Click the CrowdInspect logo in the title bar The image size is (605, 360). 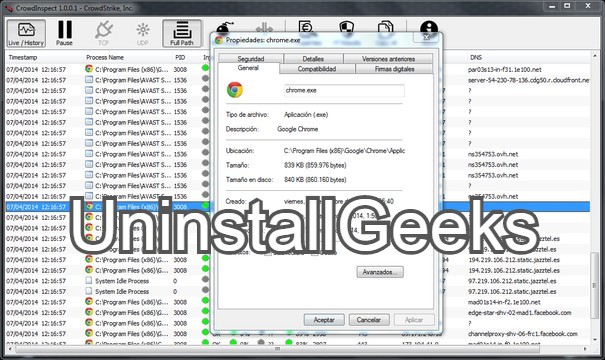[8, 8]
